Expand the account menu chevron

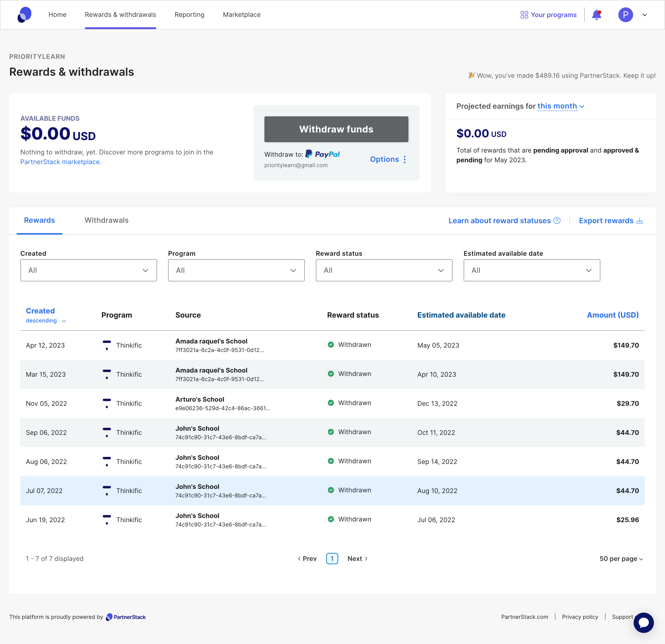point(645,15)
